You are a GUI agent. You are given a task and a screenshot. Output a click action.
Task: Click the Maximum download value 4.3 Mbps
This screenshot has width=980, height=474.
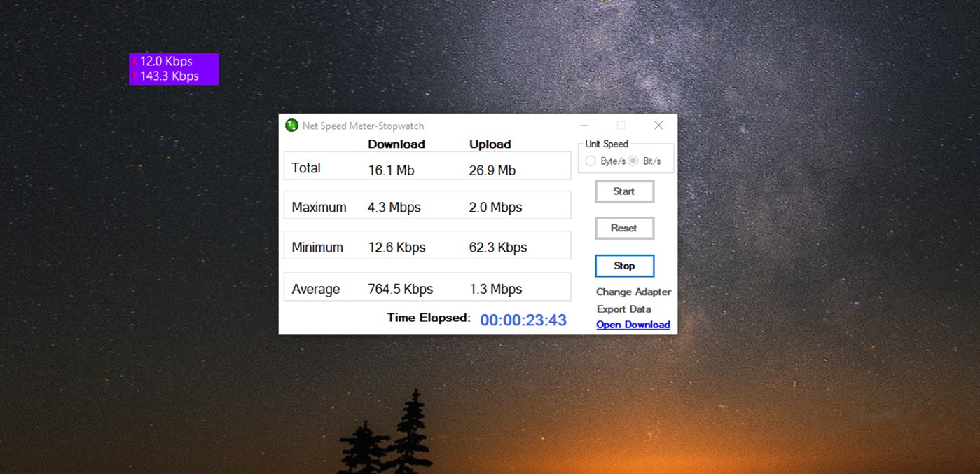(394, 207)
